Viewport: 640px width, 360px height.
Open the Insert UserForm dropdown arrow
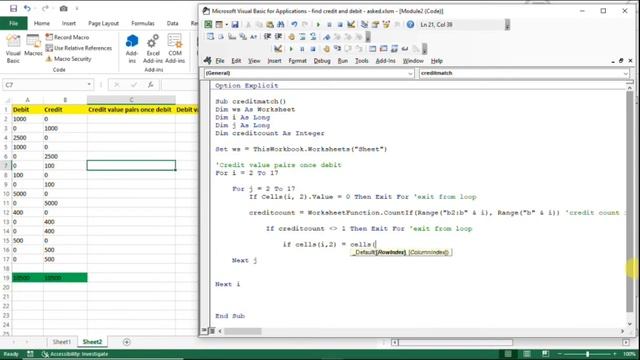click(x=227, y=24)
